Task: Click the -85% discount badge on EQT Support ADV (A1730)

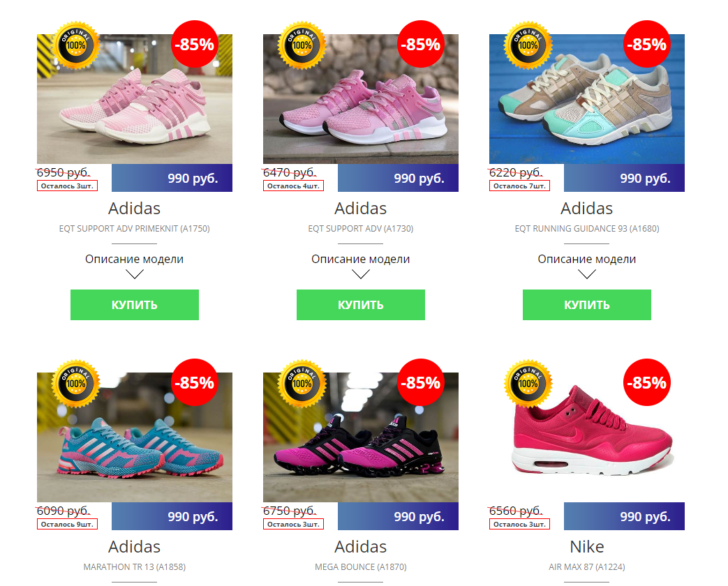Action: (x=421, y=44)
